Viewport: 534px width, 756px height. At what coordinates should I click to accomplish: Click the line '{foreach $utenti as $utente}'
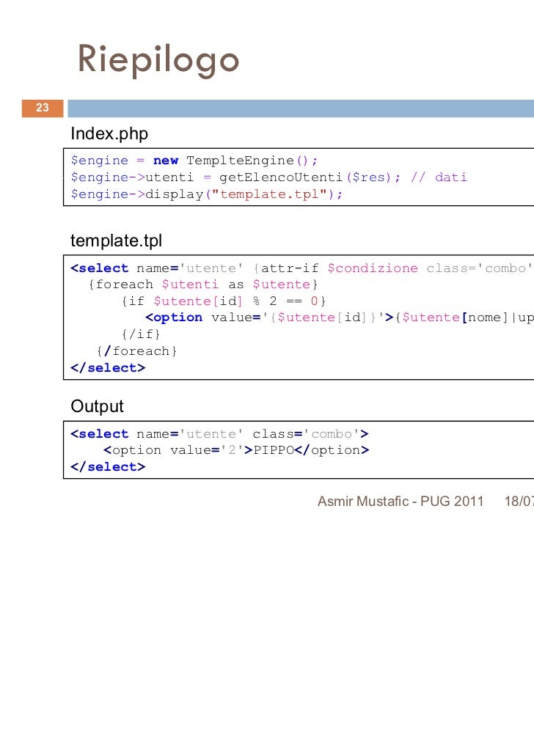pos(203,285)
